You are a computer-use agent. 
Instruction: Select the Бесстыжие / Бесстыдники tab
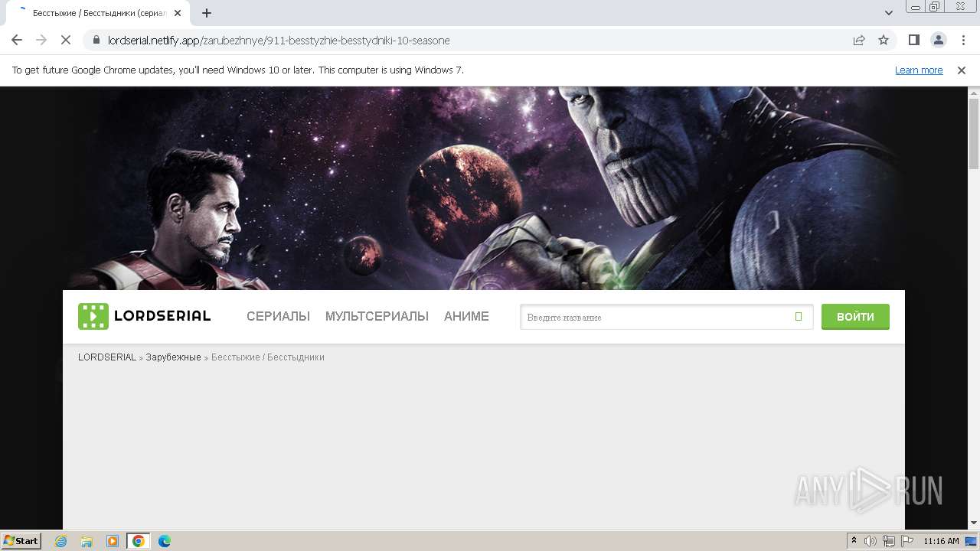(100, 13)
